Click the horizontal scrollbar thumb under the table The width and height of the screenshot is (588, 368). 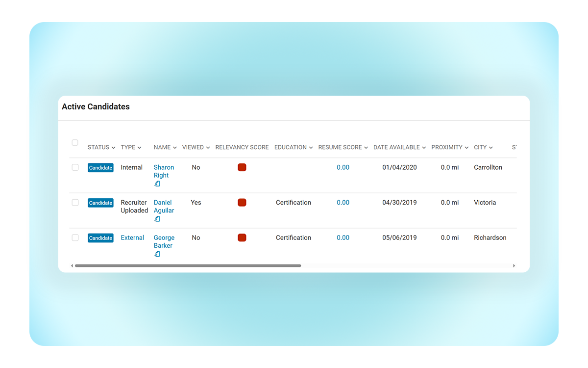pyautogui.click(x=188, y=265)
